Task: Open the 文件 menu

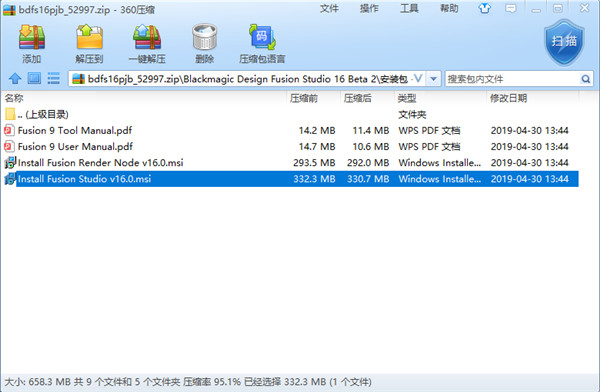Action: coord(329,8)
